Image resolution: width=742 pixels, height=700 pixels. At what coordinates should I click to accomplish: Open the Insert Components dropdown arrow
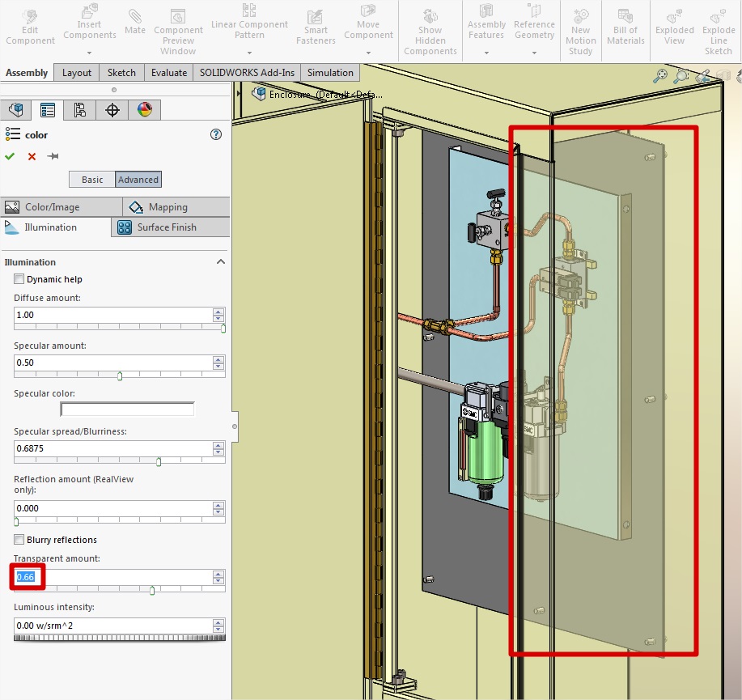[90, 53]
